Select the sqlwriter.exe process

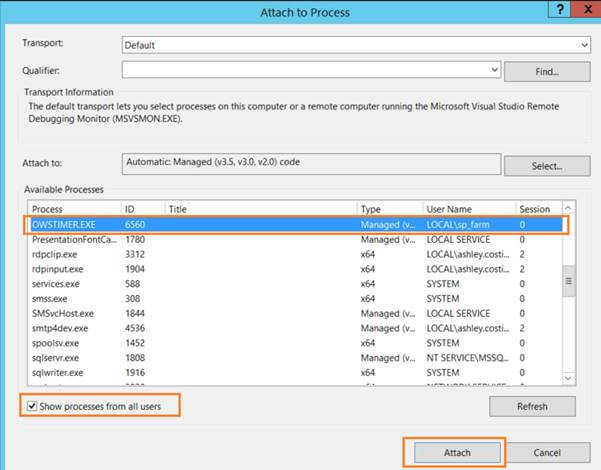(295, 373)
